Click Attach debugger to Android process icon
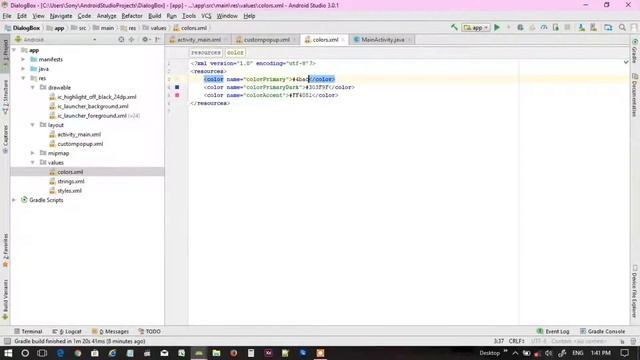 pos(556,27)
